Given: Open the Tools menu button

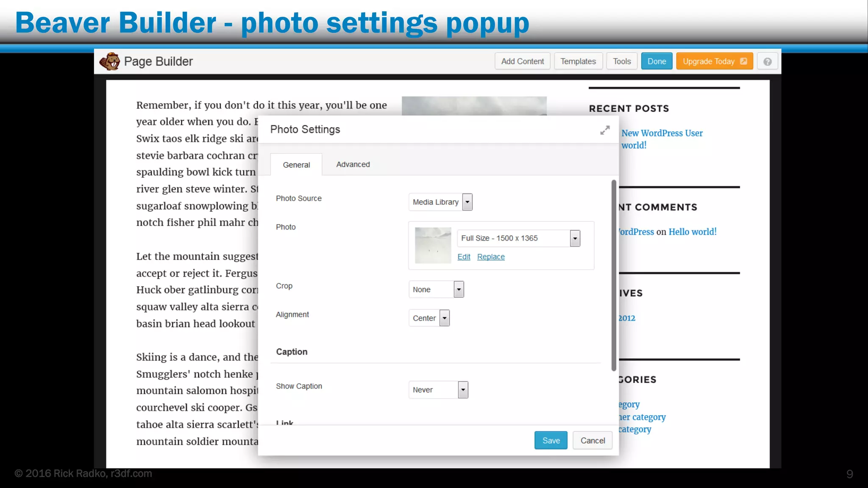Looking at the screenshot, I should tap(622, 61).
